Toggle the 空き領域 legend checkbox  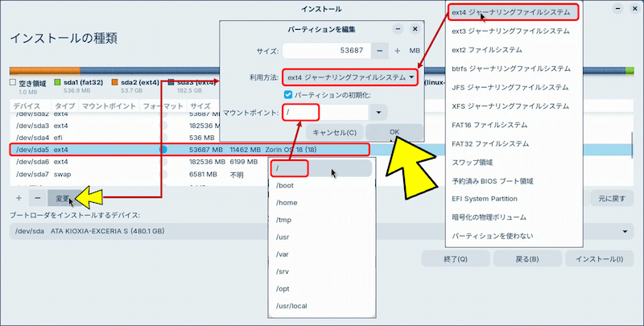pyautogui.click(x=13, y=82)
